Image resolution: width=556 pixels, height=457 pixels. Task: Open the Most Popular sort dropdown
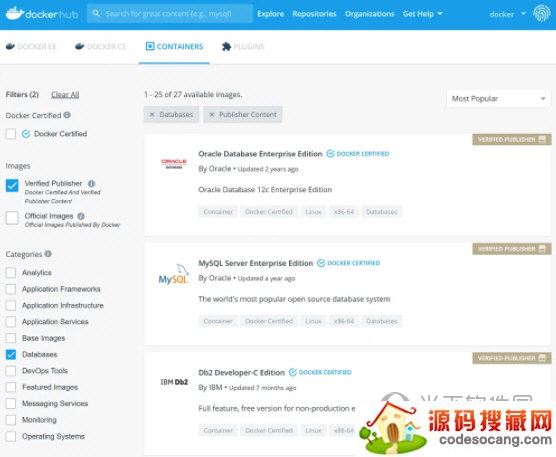[x=499, y=99]
